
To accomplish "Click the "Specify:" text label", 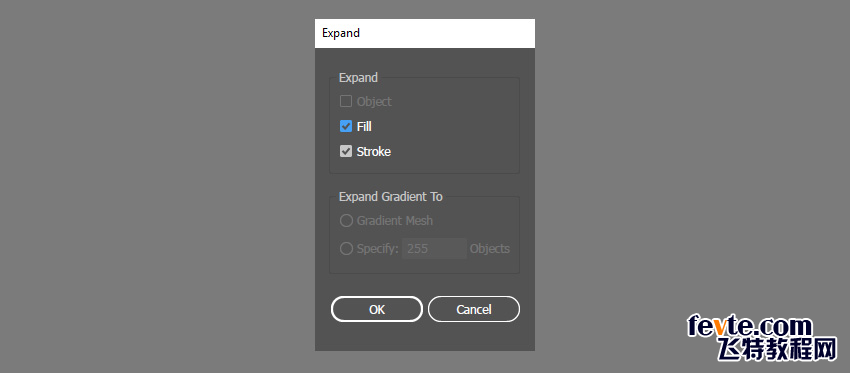I will click(378, 249).
